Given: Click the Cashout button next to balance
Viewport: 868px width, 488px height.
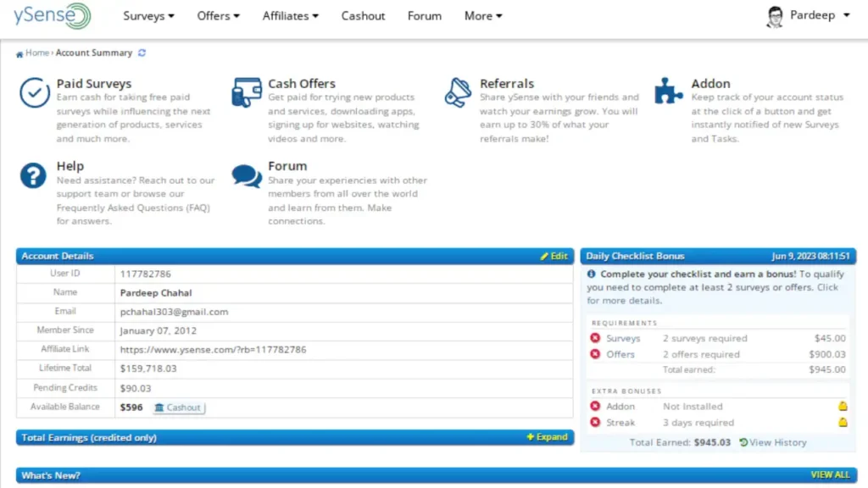Looking at the screenshot, I should pyautogui.click(x=178, y=408).
